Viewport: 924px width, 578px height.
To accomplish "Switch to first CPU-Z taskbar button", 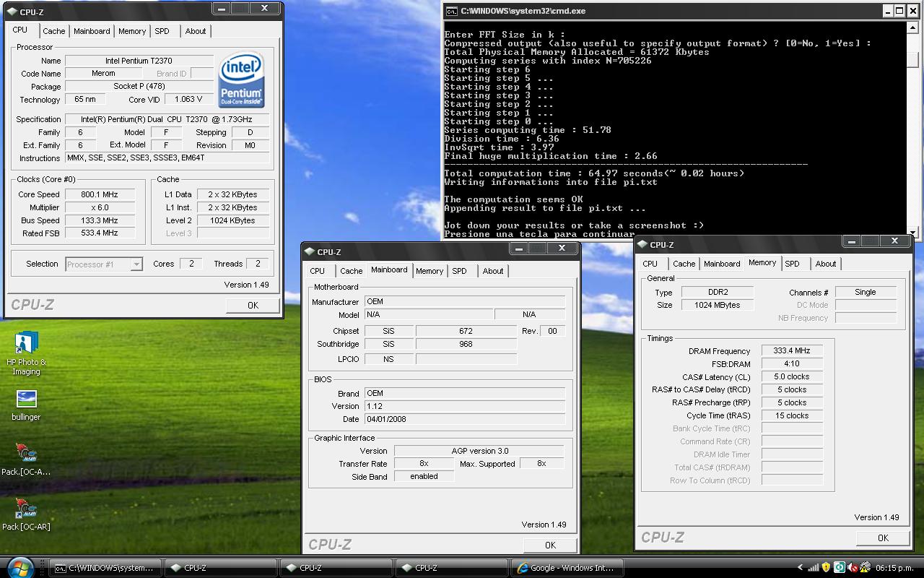I will click(x=221, y=568).
